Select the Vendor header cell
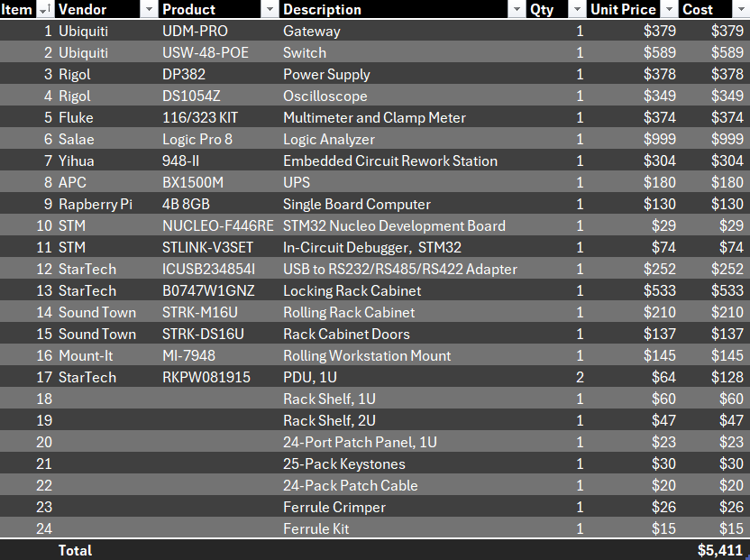 (x=106, y=9)
